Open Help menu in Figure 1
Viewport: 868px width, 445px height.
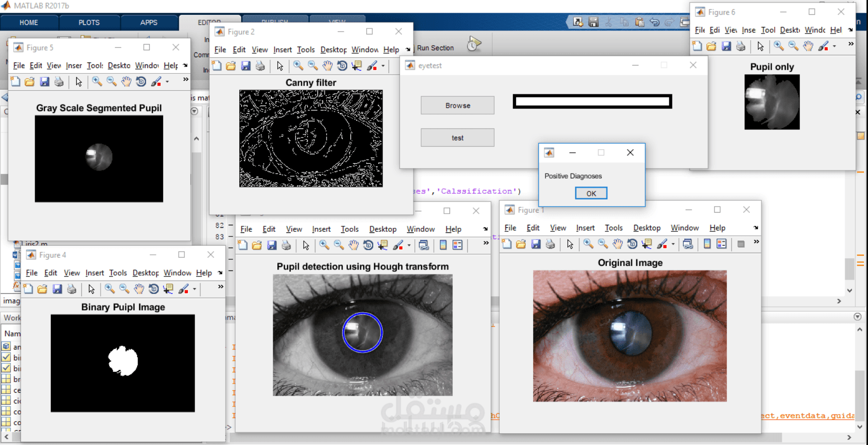pos(717,228)
